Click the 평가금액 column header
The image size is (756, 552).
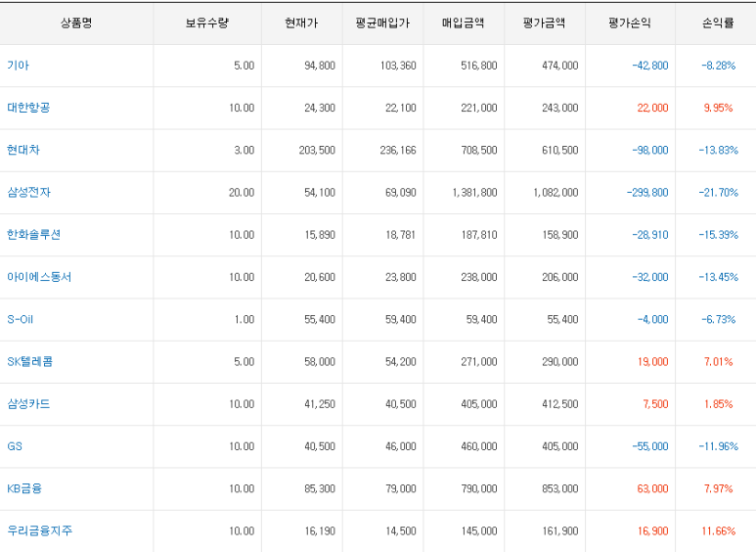pyautogui.click(x=545, y=23)
